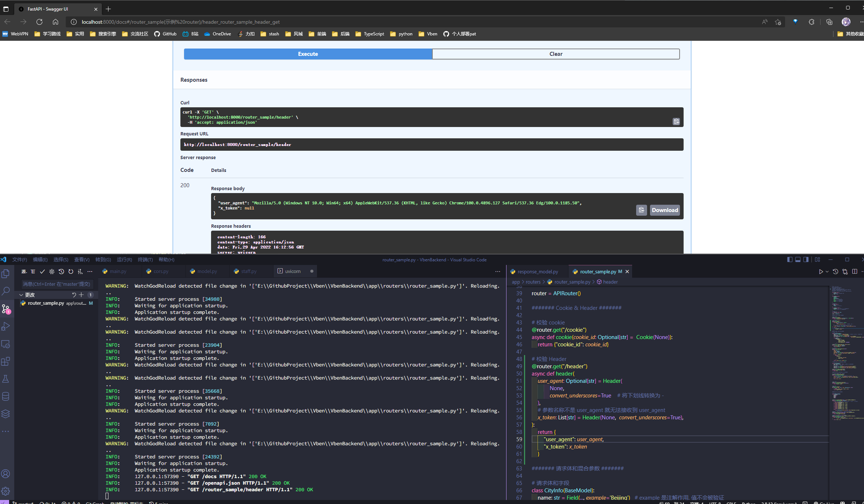Open more actions in source control toolbar

pos(90,272)
